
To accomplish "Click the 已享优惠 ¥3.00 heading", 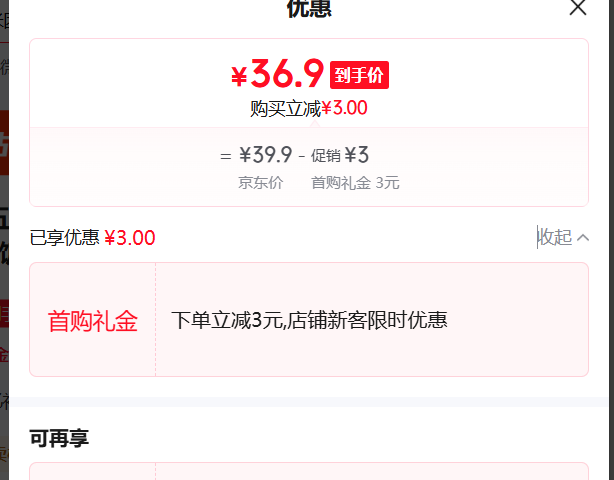I will [x=92, y=238].
